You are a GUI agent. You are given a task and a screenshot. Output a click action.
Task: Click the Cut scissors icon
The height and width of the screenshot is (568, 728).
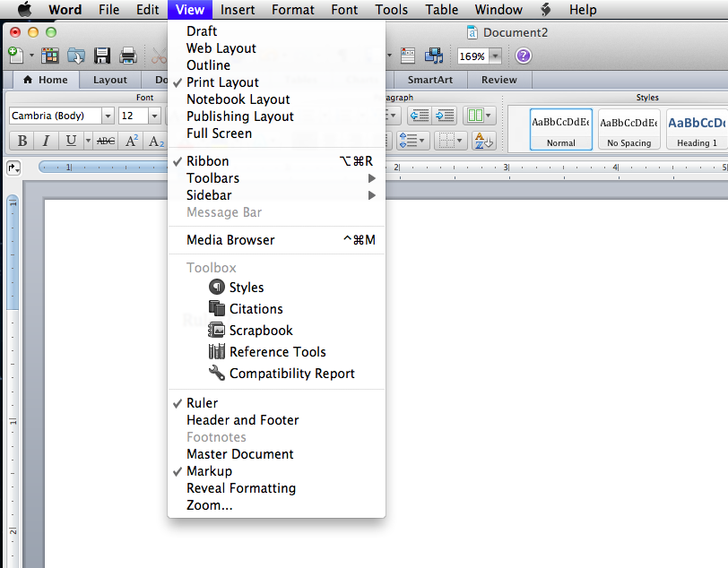159,56
